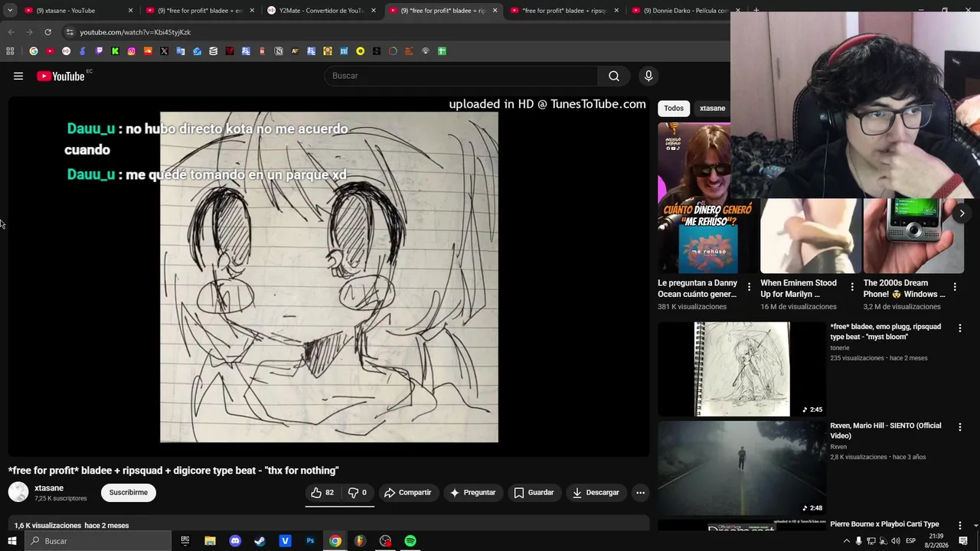Viewport: 980px width, 551px height.
Task: Open the xtasane channel name link
Action: click(x=49, y=488)
